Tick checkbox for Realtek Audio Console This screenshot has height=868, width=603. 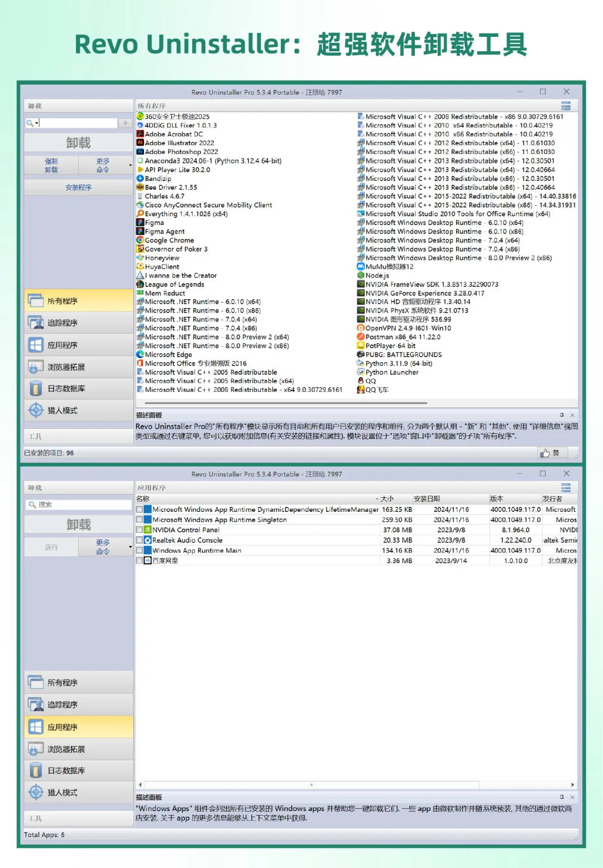(140, 540)
